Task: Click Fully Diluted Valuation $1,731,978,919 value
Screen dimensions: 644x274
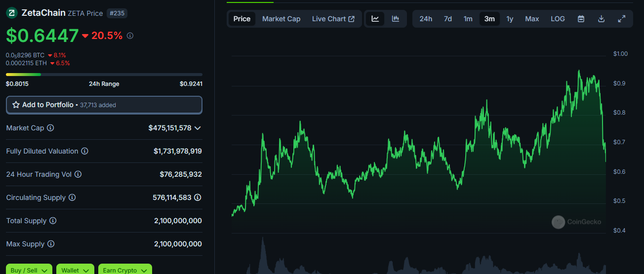Action: [x=178, y=151]
